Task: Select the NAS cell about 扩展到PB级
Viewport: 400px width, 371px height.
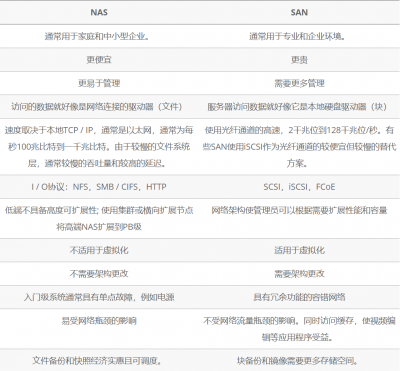Action: point(99,219)
